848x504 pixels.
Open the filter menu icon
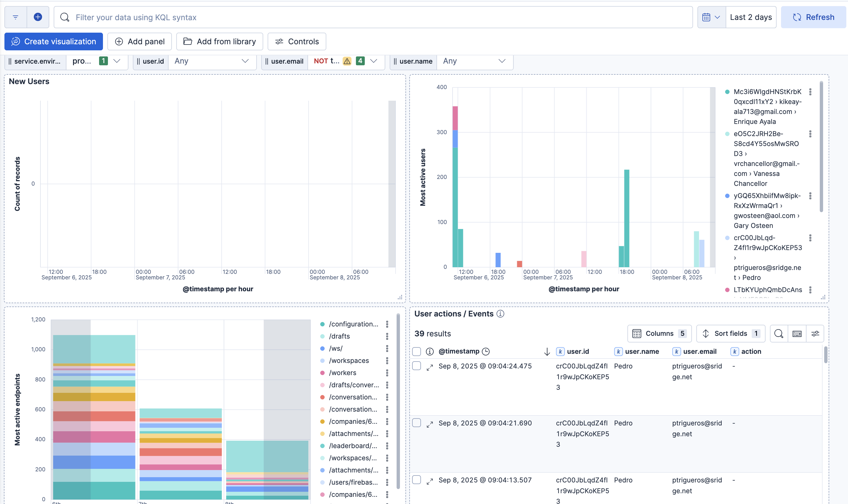[x=15, y=17]
